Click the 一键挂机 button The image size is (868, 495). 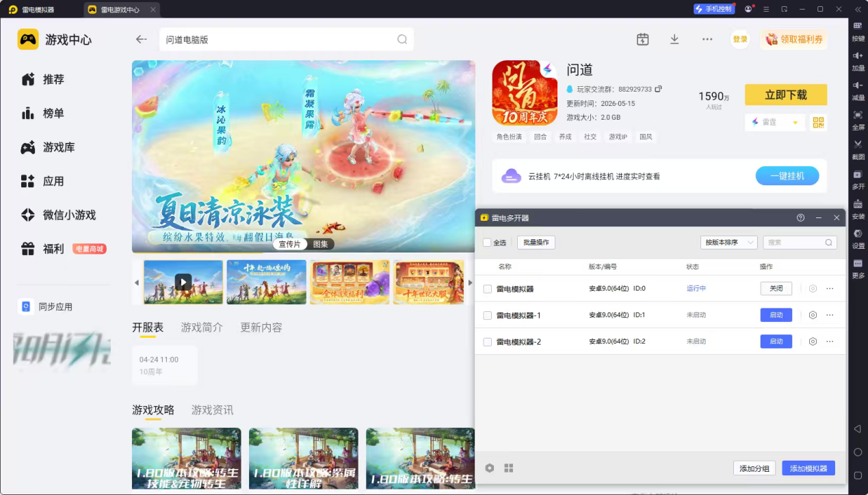787,176
